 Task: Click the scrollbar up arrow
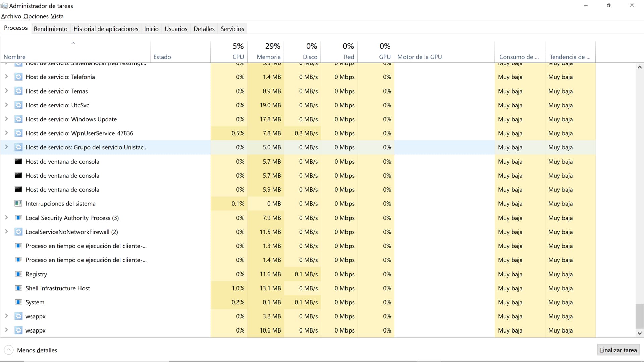[x=639, y=67]
